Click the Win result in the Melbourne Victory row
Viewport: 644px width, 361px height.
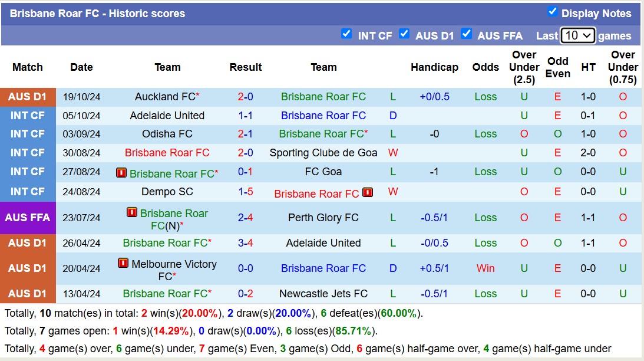coord(486,268)
